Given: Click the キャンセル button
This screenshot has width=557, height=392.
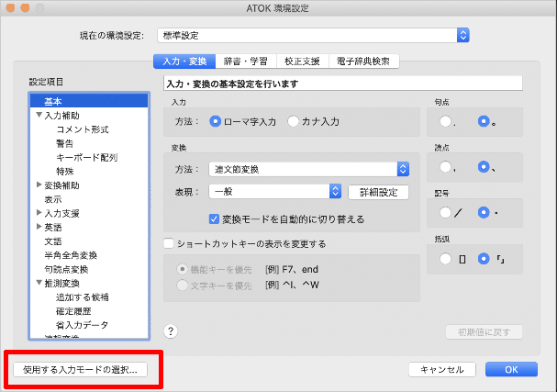Looking at the screenshot, I should tap(441, 369).
